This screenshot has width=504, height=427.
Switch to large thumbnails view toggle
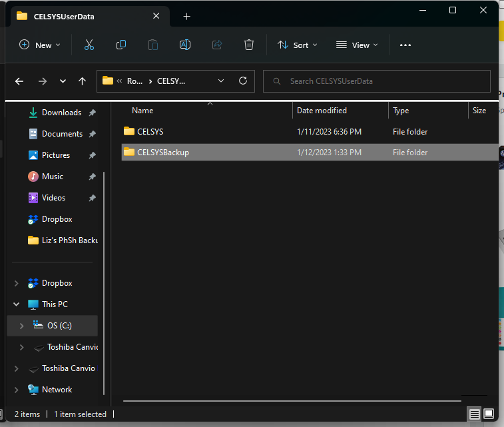point(489,414)
